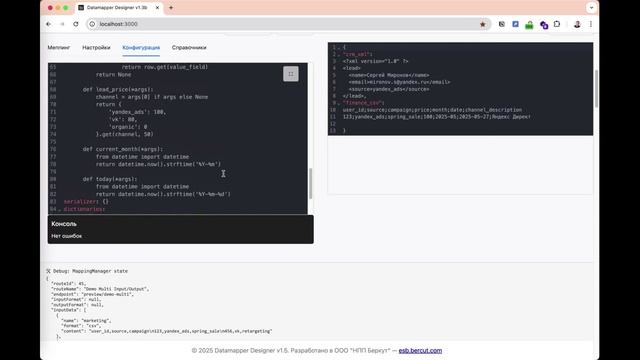This screenshot has height=360, width=640.
Task: Expand the code editor to fullscreen
Action: pyautogui.click(x=291, y=74)
